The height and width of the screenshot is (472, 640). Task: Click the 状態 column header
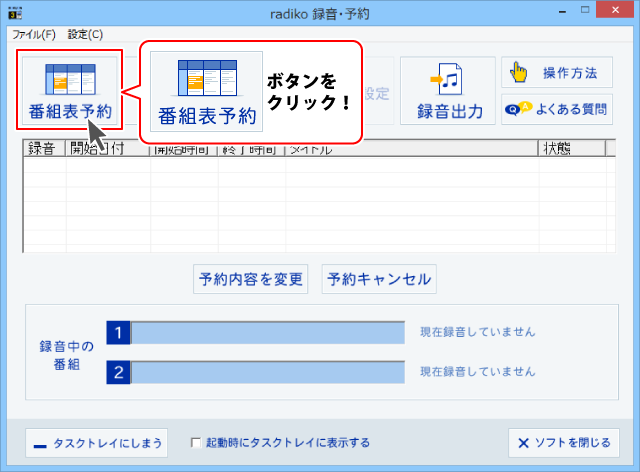(572, 148)
